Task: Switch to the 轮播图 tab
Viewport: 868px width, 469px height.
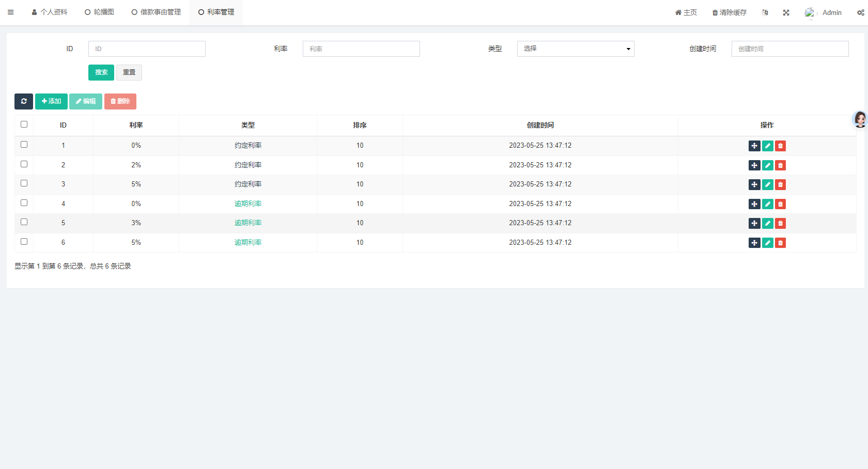Action: [99, 12]
